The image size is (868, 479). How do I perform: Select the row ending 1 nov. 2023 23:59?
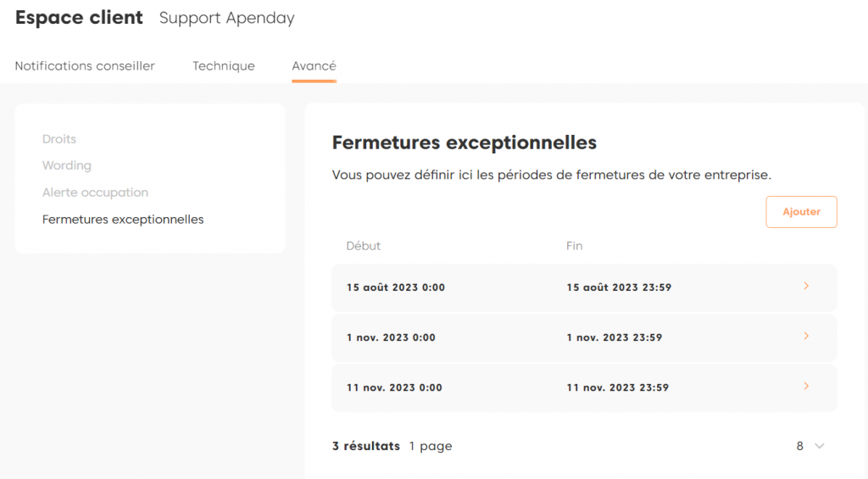[x=614, y=337]
